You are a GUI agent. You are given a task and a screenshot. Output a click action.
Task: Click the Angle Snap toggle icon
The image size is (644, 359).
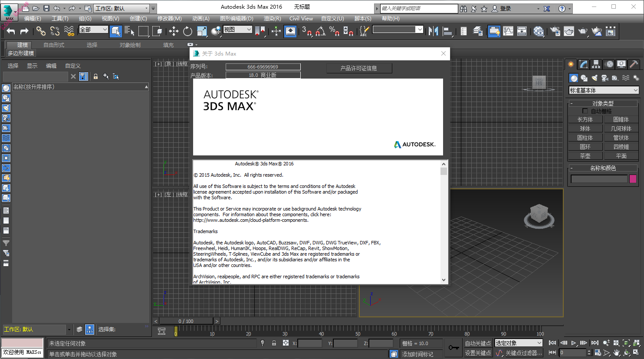[x=321, y=31]
